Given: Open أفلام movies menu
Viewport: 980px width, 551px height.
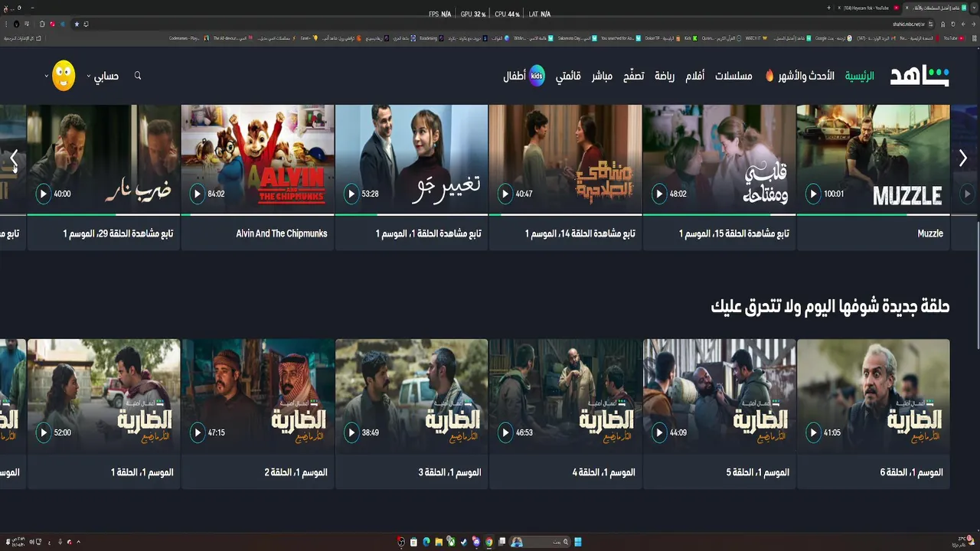Looking at the screenshot, I should click(695, 77).
